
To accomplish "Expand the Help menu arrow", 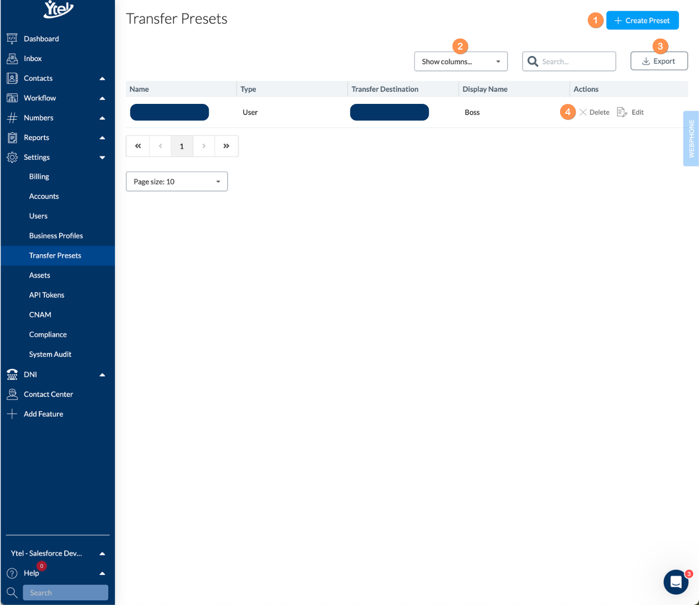I will (102, 573).
